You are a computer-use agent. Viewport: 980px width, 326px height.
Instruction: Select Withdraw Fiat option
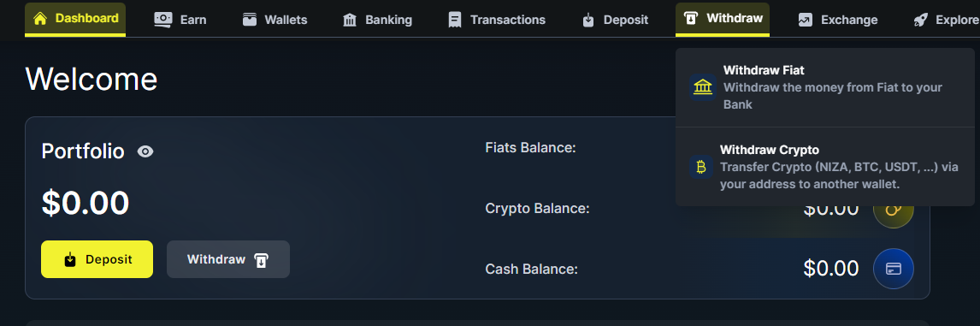coord(825,87)
